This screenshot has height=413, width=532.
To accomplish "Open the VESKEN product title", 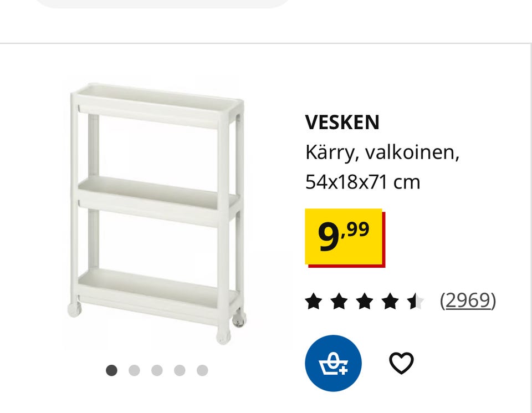I will click(342, 123).
